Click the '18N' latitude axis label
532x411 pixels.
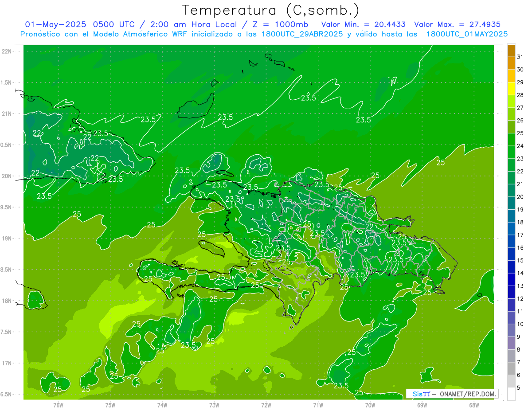click(x=7, y=301)
